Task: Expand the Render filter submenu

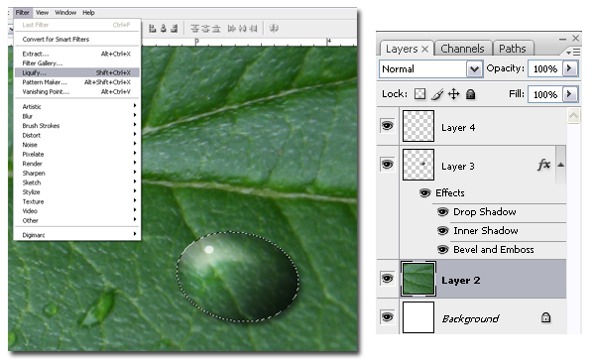Action: click(78, 164)
